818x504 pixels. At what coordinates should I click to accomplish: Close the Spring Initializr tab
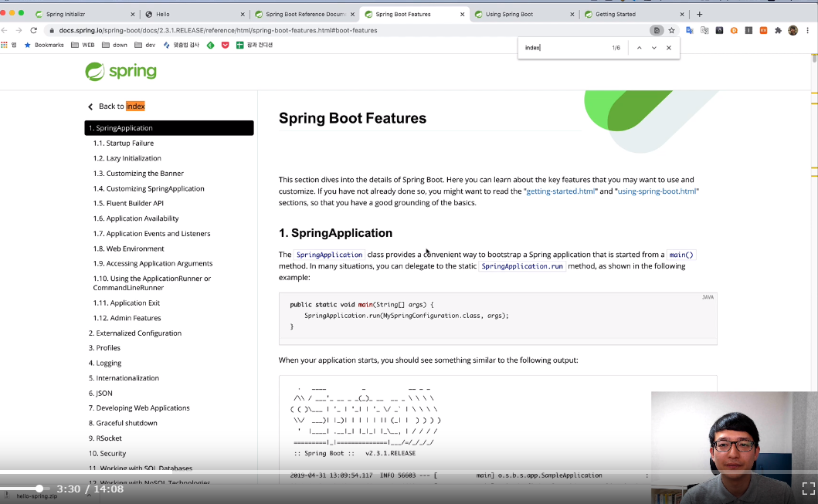132,15
